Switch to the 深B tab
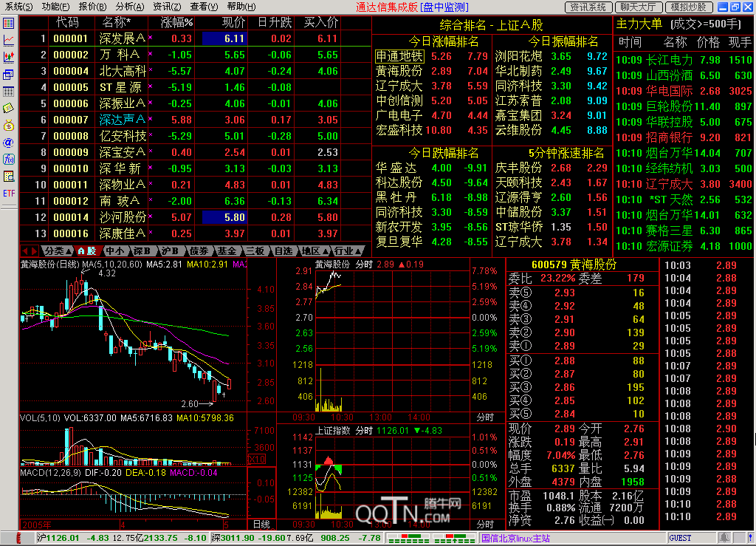The width and height of the screenshot is (756, 546). coord(142,250)
